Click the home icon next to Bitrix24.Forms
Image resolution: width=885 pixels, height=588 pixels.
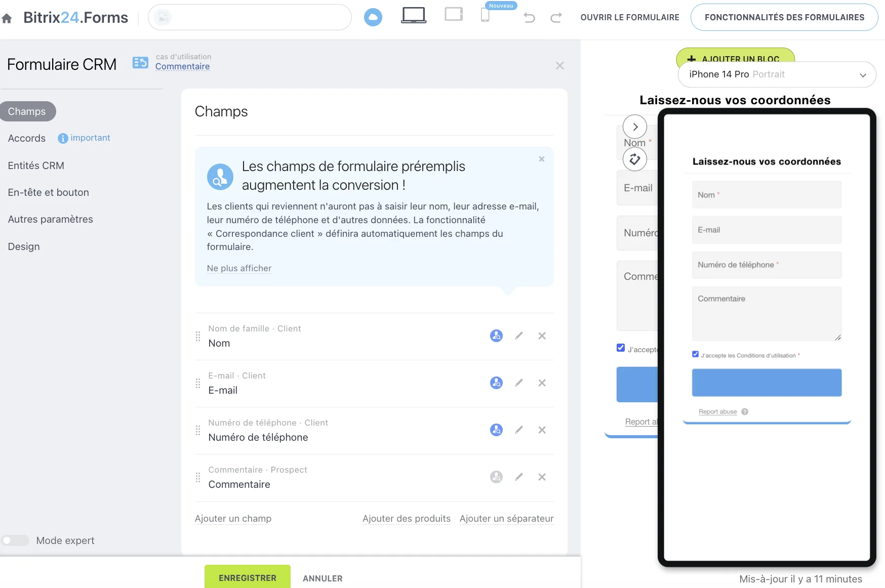[7, 19]
